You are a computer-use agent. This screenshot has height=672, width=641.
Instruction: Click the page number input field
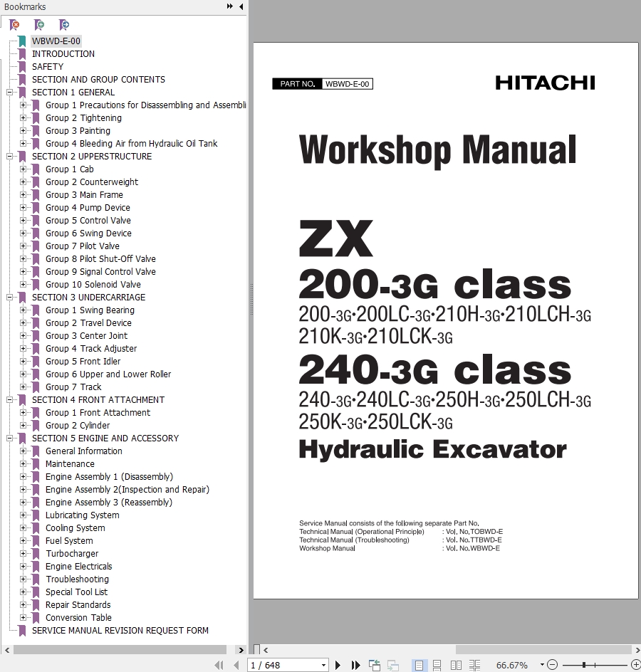point(283,665)
